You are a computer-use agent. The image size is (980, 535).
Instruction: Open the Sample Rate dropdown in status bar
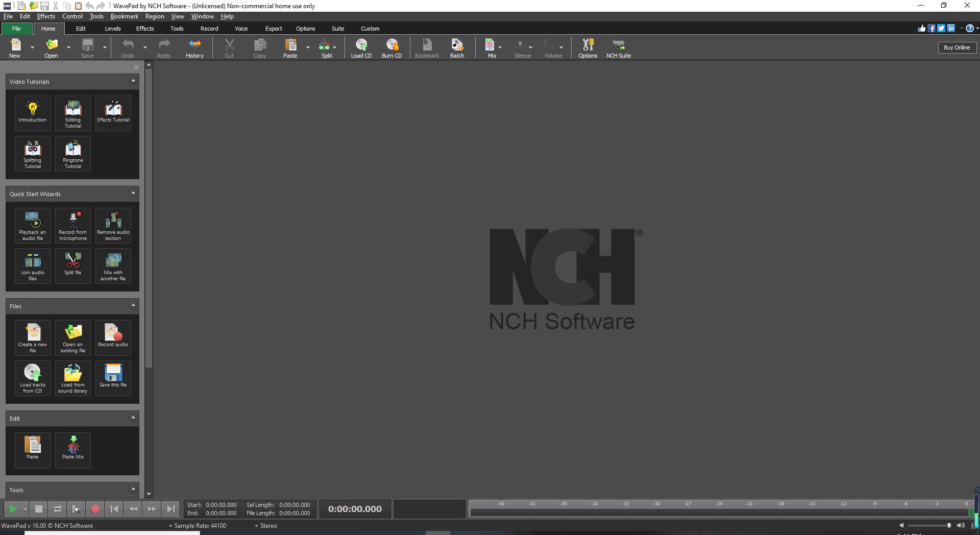(198, 526)
